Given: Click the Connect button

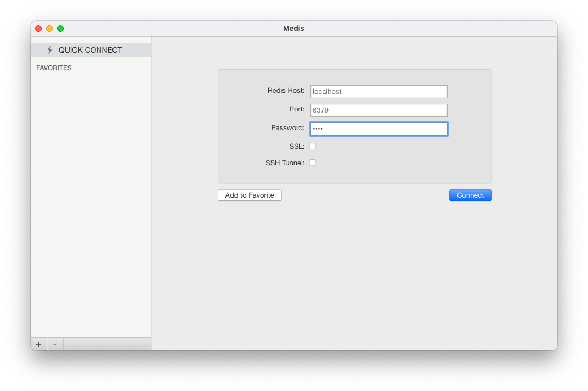Looking at the screenshot, I should click(x=470, y=195).
